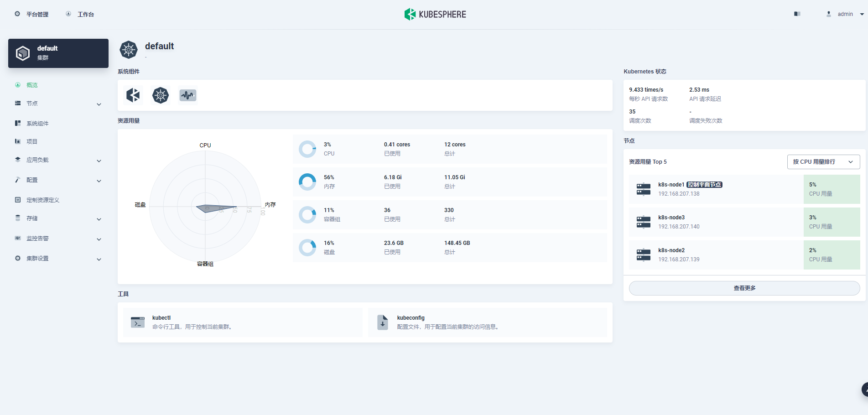868x415 pixels.
Task: Click the memory usage donut chart
Action: pyautogui.click(x=307, y=182)
